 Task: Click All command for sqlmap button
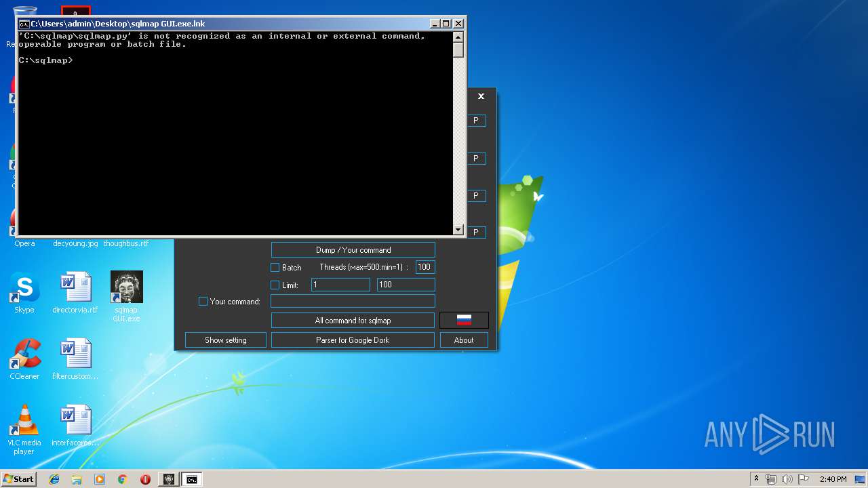(x=353, y=320)
